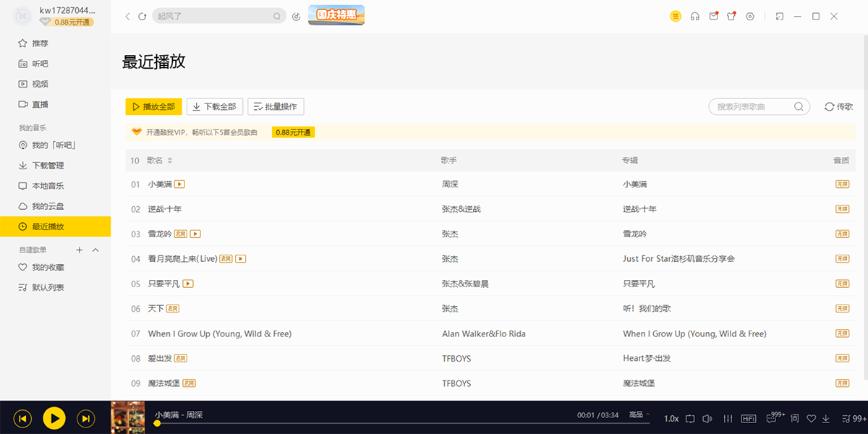Show lyrics with the 词 icon
This screenshot has width=868, height=434.
pyautogui.click(x=794, y=419)
